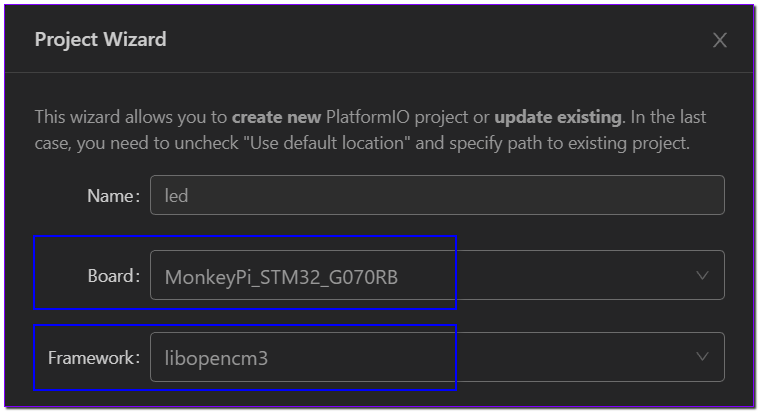This screenshot has height=412, width=759.
Task: Open the Framework dropdown list
Action: pos(437,357)
